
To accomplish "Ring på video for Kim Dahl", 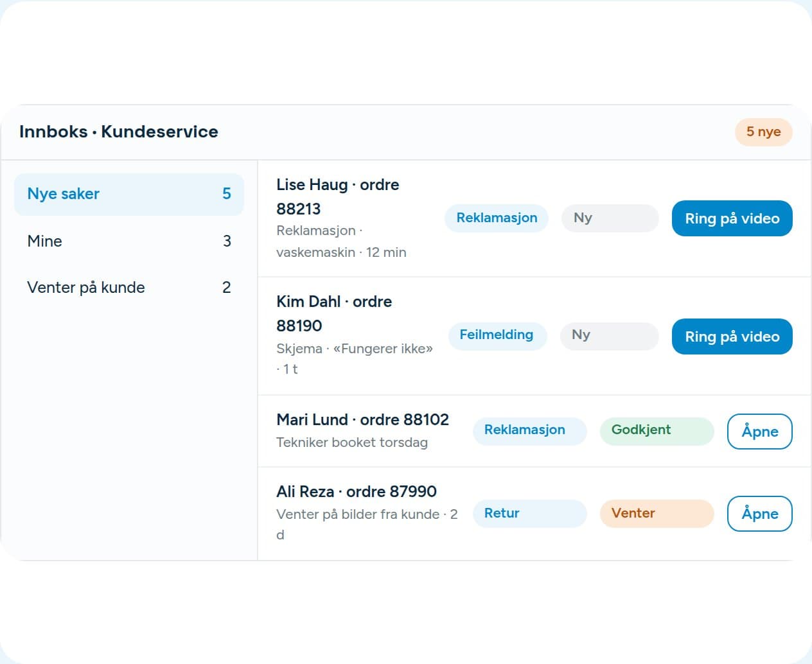I will (x=732, y=336).
